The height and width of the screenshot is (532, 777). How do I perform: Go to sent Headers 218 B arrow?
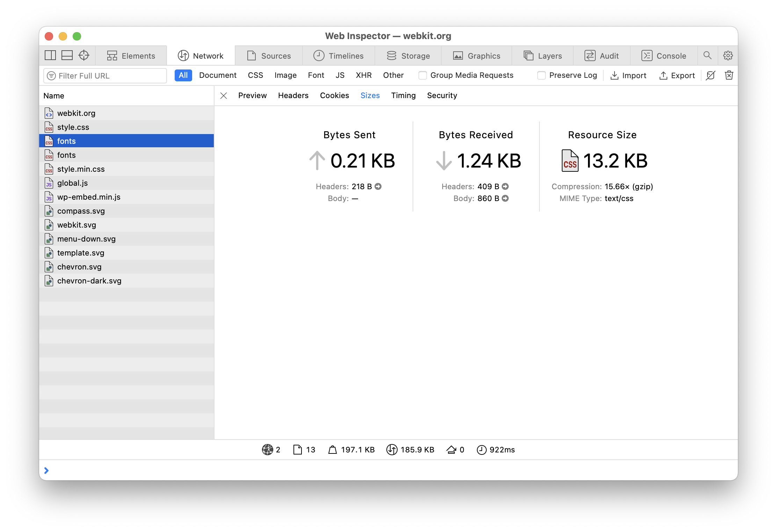click(378, 187)
